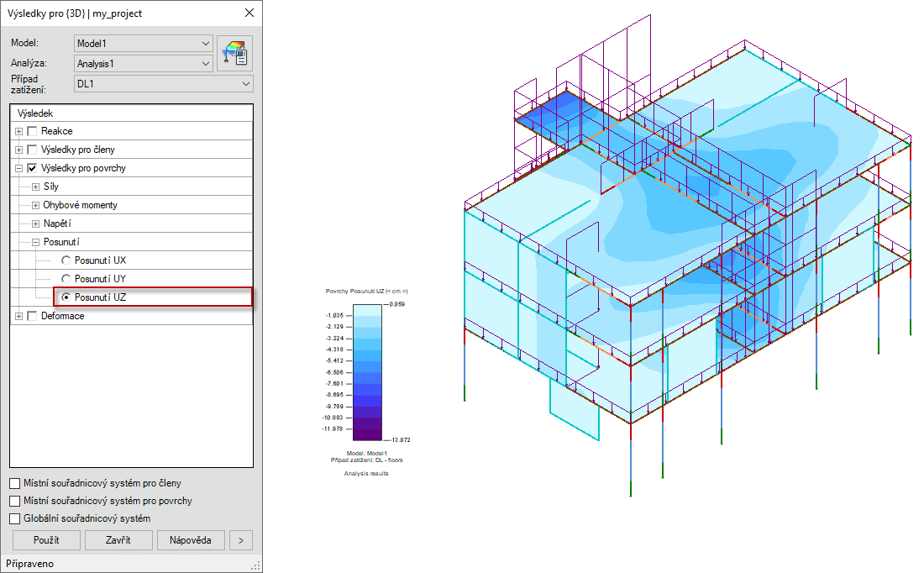
Task: Expand the Deformace tree node
Action: 18,317
